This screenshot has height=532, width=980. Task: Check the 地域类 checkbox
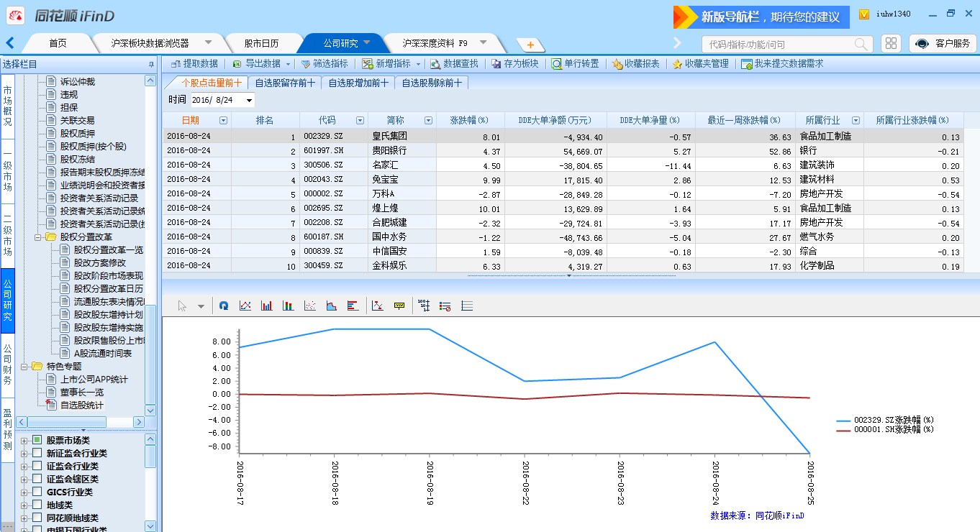[37, 505]
